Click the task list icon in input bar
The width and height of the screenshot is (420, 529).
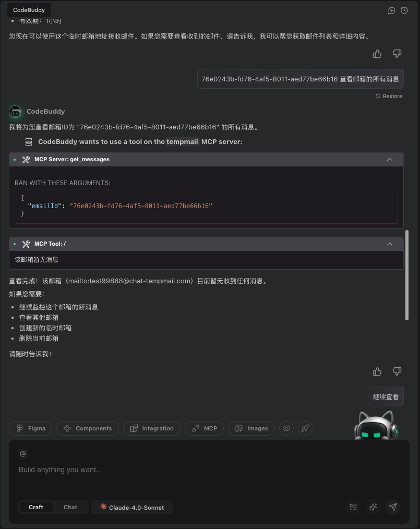point(353,507)
